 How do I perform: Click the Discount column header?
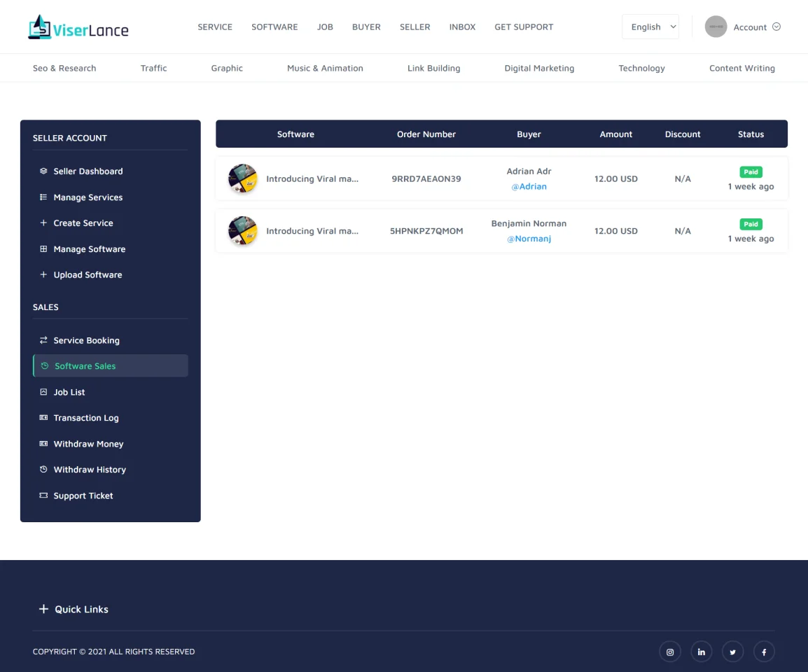click(682, 134)
